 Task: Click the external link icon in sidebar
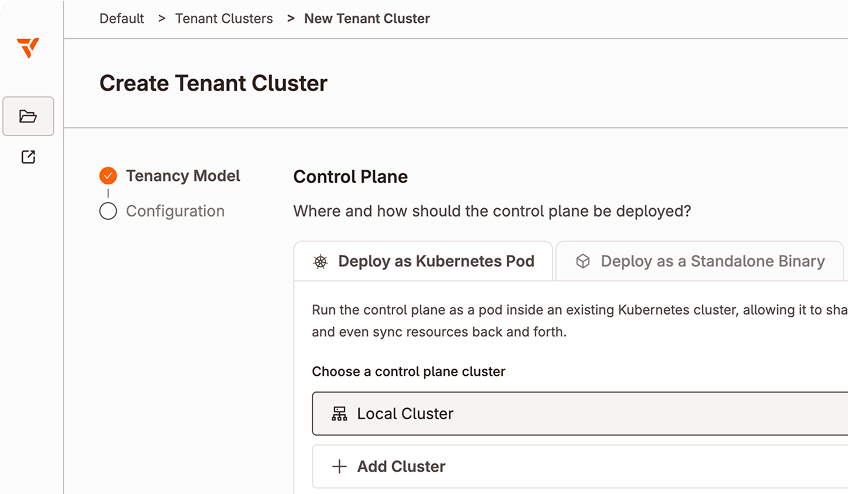pos(28,157)
